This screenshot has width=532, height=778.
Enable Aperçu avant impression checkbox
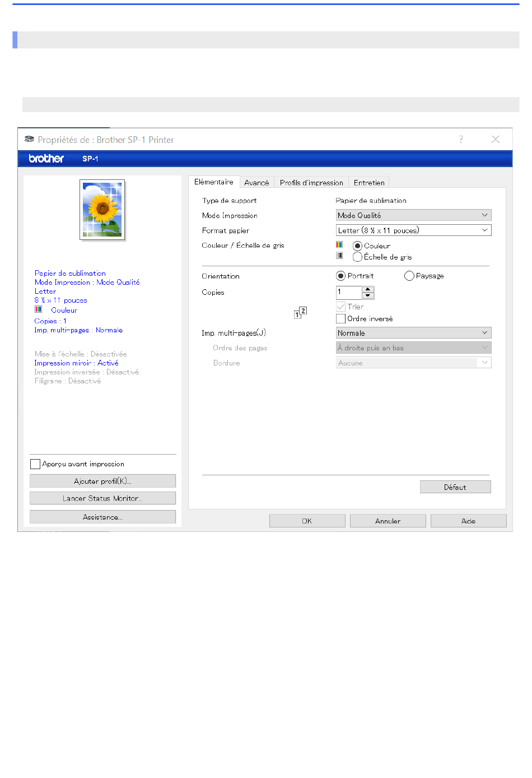[x=35, y=464]
